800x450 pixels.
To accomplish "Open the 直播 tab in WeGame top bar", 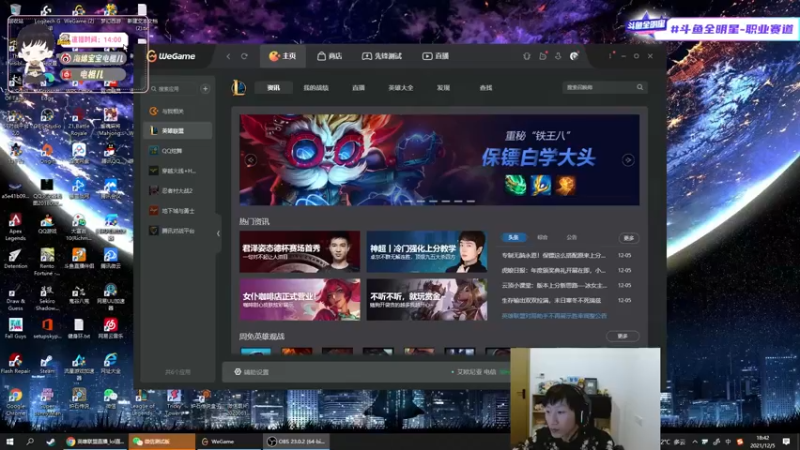I will [436, 56].
